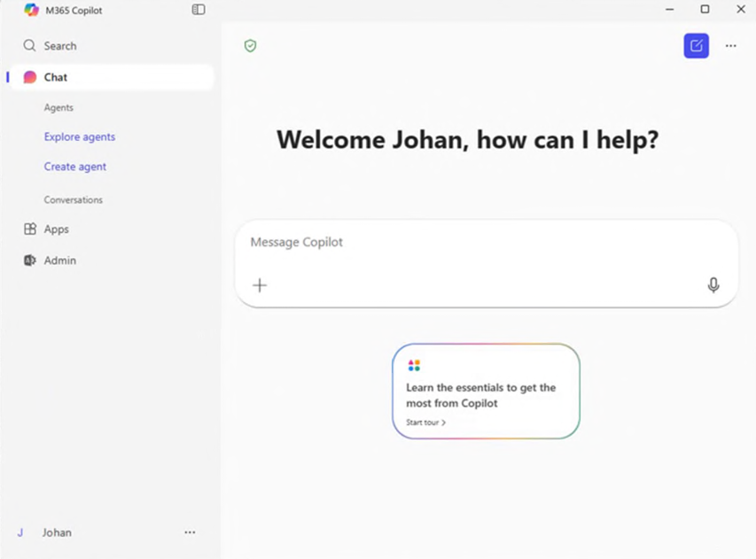
Task: Minimize the M365 Copilot window
Action: point(670,9)
